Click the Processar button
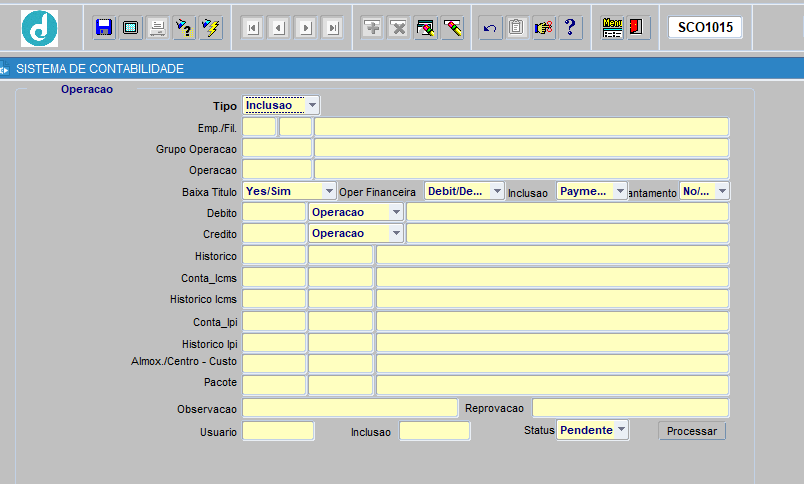The width and height of the screenshot is (804, 484). [692, 431]
